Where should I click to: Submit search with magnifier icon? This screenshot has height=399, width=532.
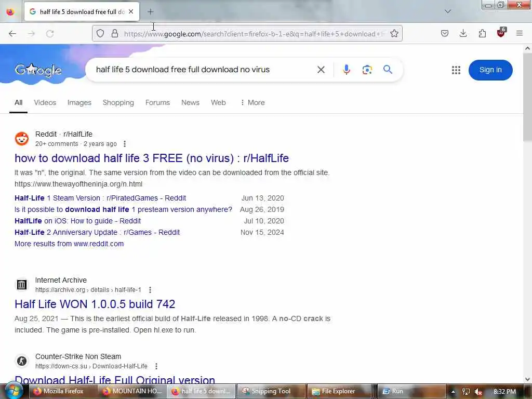pyautogui.click(x=388, y=70)
